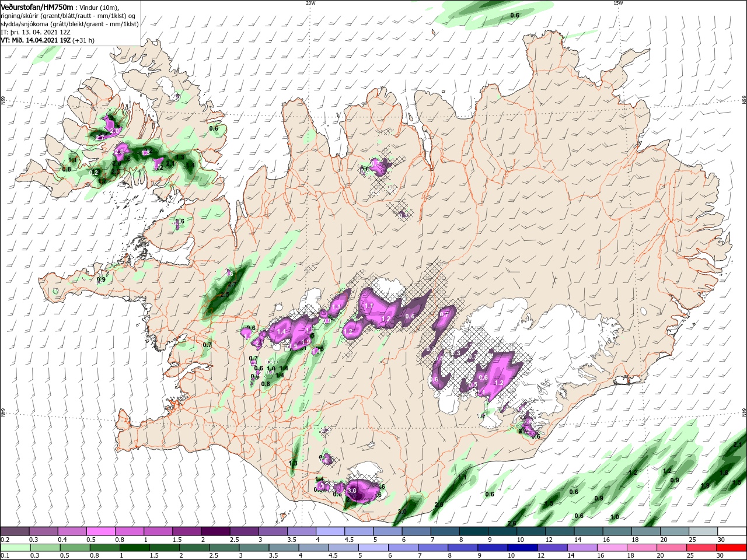Select the 16 light pink swatch, lower legend row
The width and height of the screenshot is (747, 560).
click(611, 548)
